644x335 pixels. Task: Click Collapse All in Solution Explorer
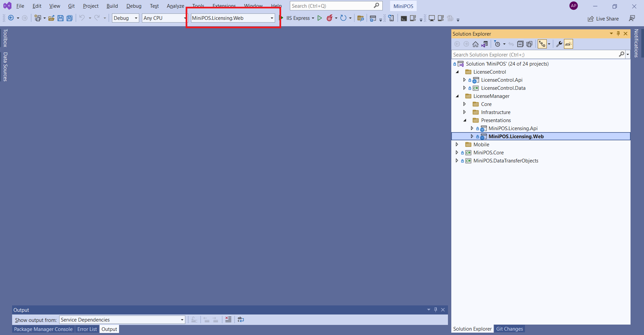point(520,44)
